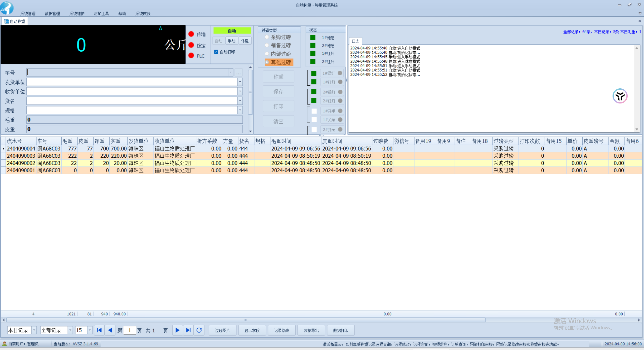Click the green square beside 1#绿灯
This screenshot has height=350, width=644.
click(x=314, y=73)
